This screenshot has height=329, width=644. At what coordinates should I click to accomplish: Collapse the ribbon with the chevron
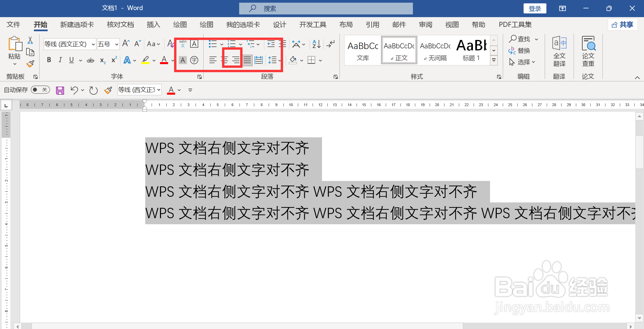coord(637,78)
